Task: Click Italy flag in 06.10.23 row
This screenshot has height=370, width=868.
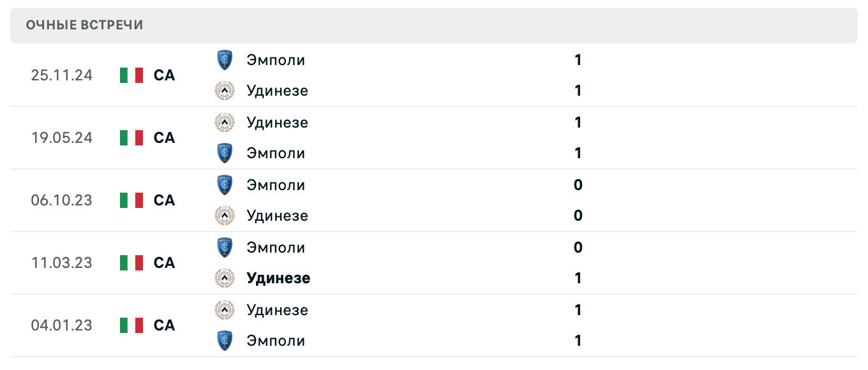Action: pos(131,200)
